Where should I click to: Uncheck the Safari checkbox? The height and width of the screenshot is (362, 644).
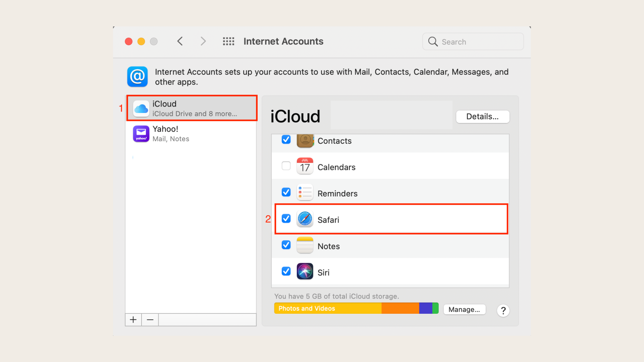tap(286, 219)
